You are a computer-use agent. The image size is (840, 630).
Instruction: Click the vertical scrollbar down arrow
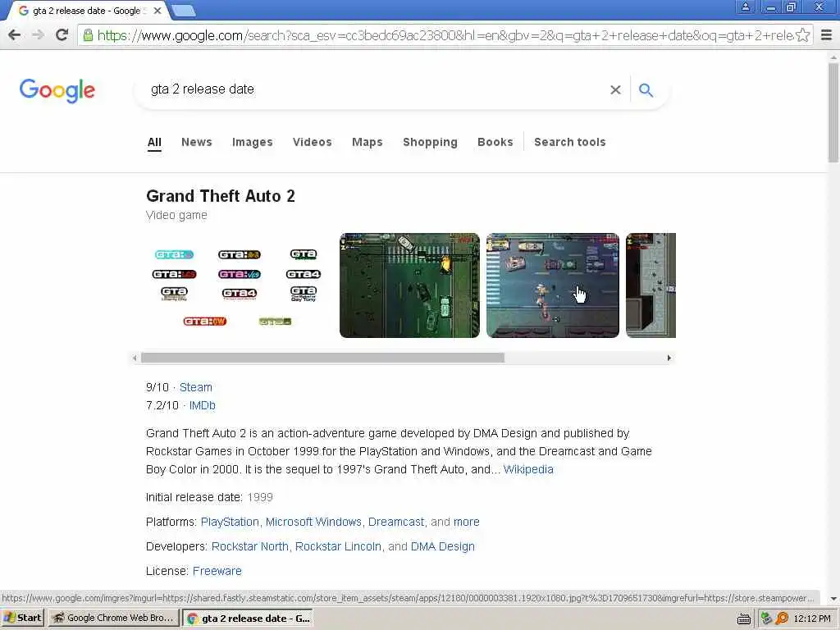coord(833,598)
